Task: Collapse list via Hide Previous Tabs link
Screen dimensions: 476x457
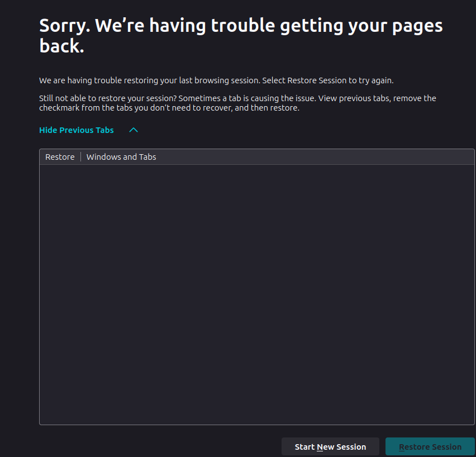Action: point(76,130)
